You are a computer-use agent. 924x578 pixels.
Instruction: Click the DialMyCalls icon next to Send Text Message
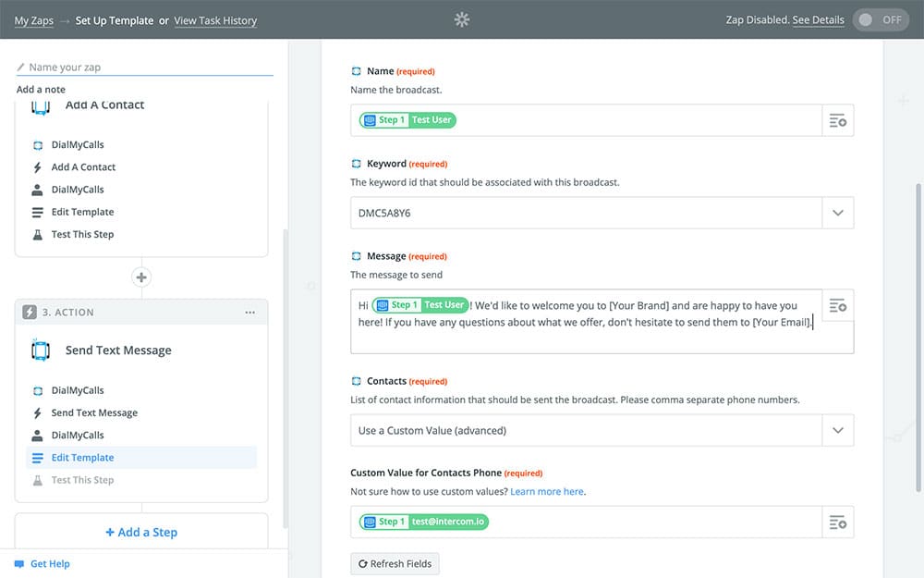[x=40, y=350]
